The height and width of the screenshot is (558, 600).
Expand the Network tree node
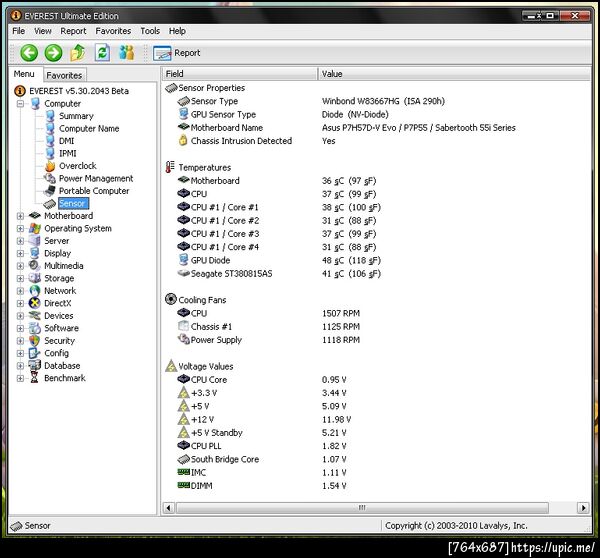tap(20, 291)
